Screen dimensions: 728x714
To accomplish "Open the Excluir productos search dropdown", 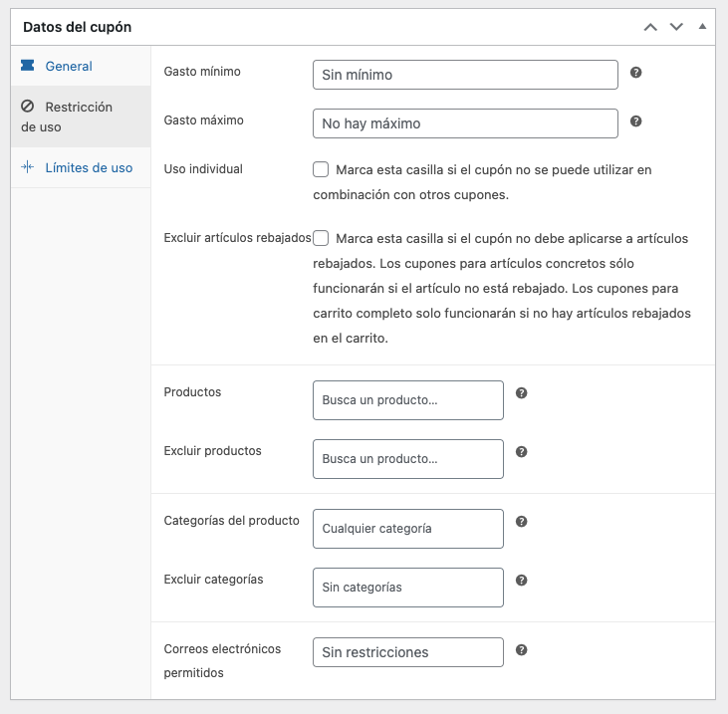I will pyautogui.click(x=407, y=459).
